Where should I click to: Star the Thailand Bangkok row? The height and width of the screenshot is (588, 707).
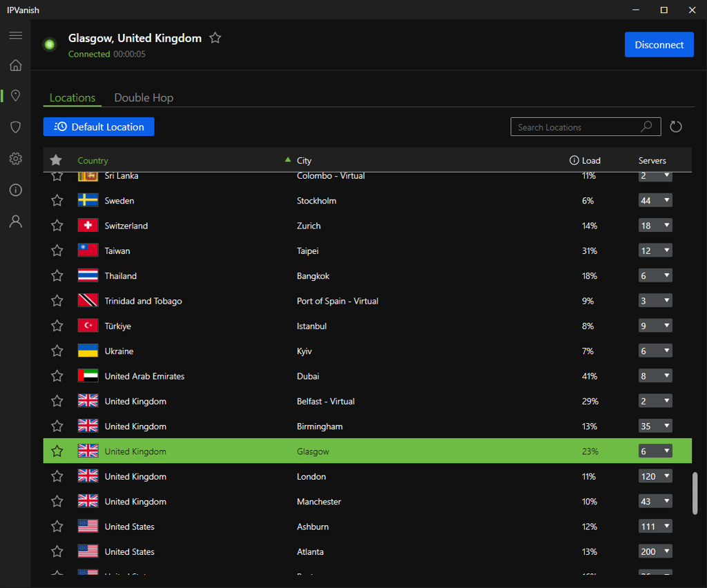(x=57, y=276)
